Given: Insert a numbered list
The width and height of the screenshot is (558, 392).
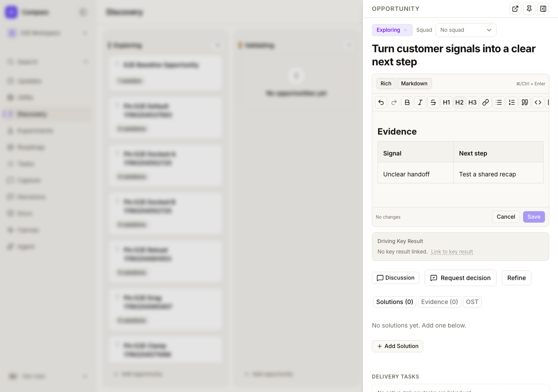Looking at the screenshot, I should (512, 102).
